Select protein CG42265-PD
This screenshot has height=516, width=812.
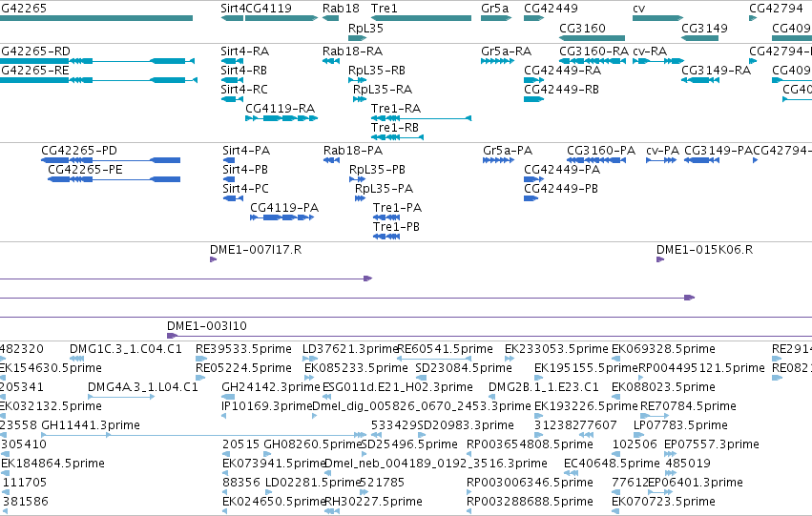pyautogui.click(x=111, y=160)
